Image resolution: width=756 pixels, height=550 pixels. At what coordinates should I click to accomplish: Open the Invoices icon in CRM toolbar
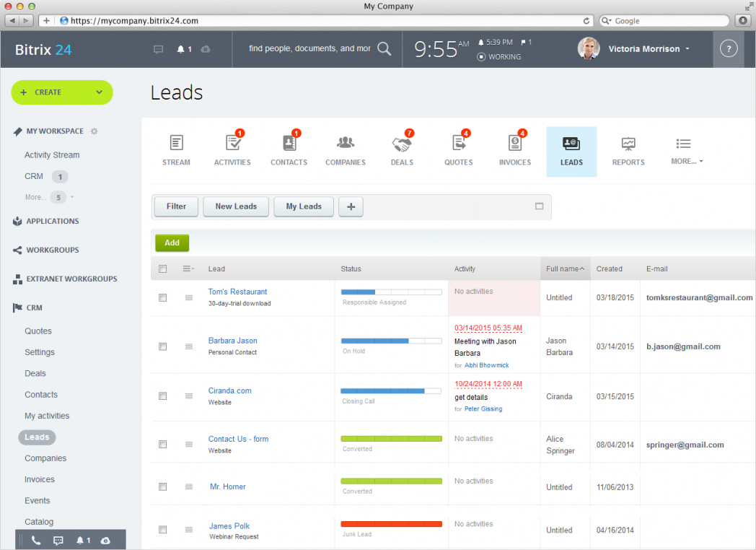514,144
